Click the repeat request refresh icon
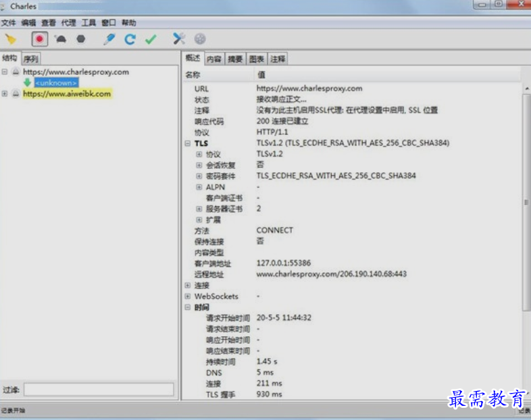 (130, 39)
